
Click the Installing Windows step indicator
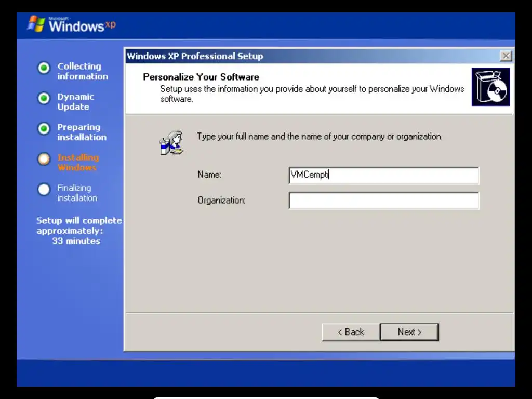click(44, 159)
